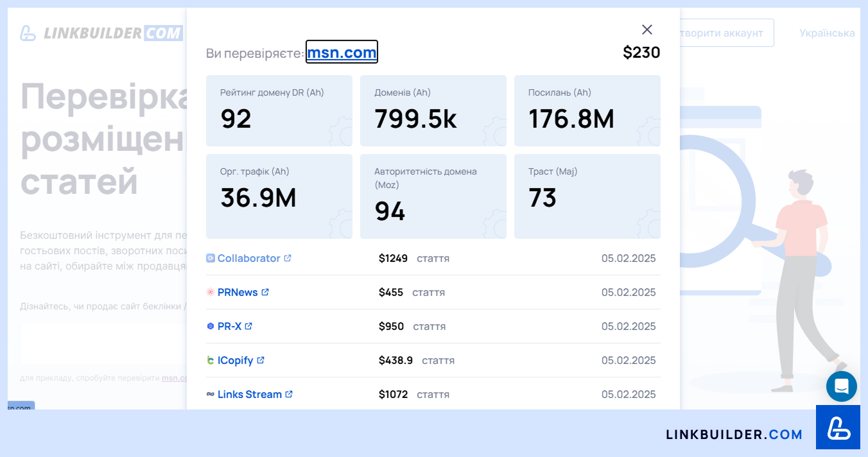Viewport: 868px width, 457px height.
Task: Click the Moz authority value 94
Action: click(x=390, y=211)
